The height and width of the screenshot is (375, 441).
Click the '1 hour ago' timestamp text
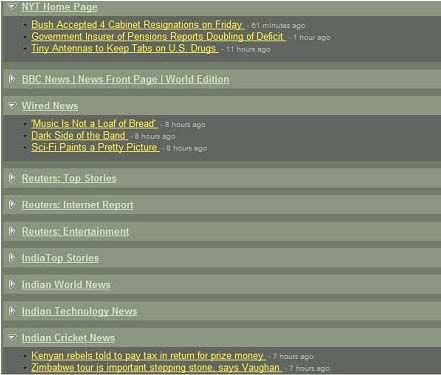point(312,37)
